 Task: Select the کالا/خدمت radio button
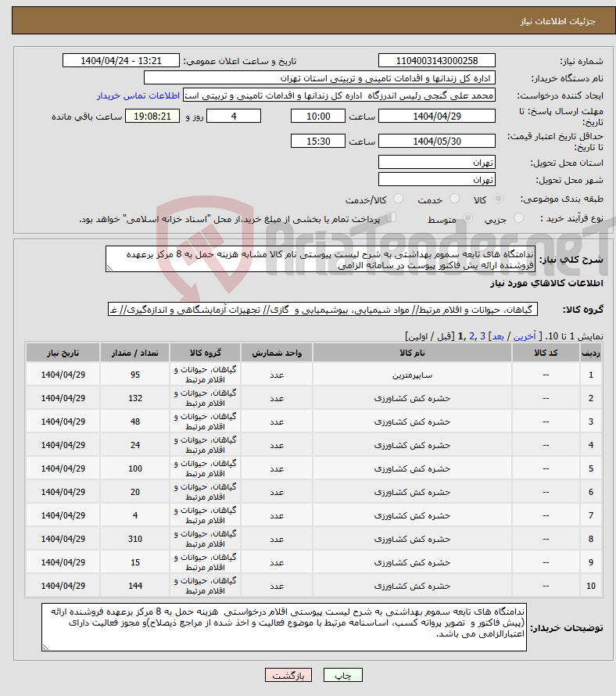pyautogui.click(x=398, y=199)
